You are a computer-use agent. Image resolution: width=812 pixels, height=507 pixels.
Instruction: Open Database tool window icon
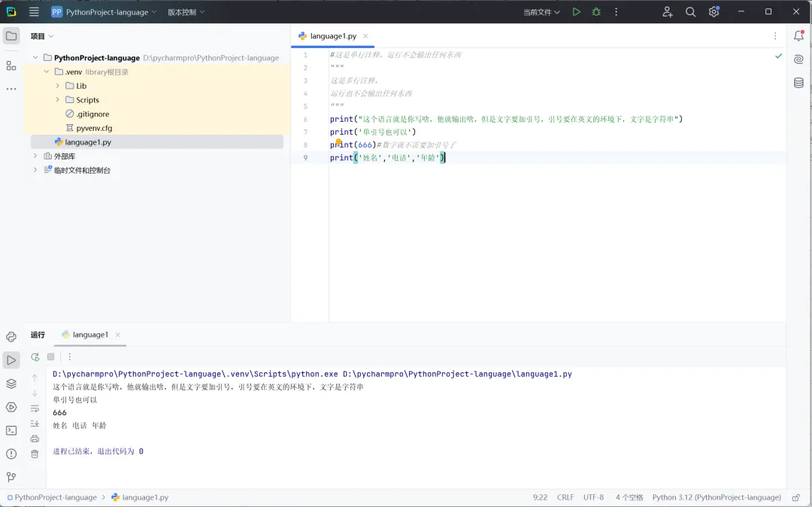pyautogui.click(x=798, y=83)
